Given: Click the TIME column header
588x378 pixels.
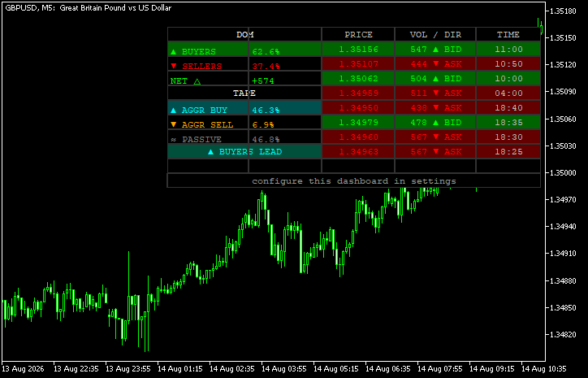Looking at the screenshot, I should (x=508, y=34).
